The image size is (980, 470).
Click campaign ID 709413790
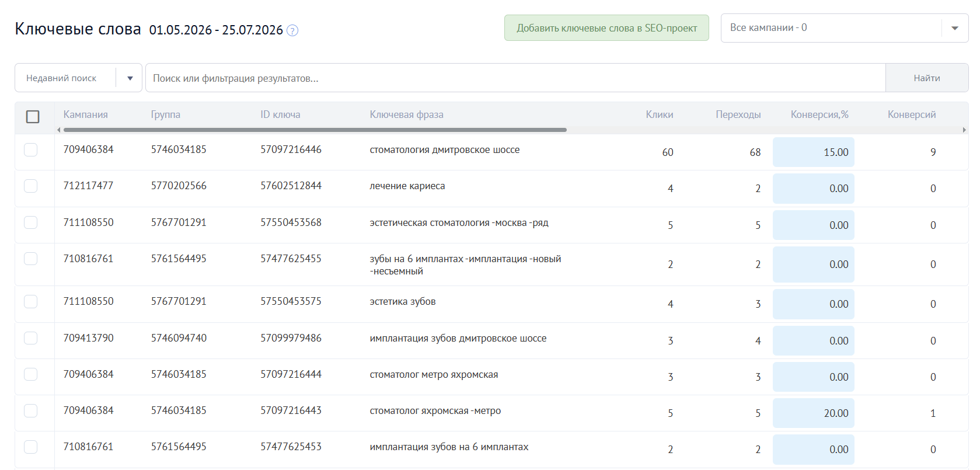pos(88,338)
